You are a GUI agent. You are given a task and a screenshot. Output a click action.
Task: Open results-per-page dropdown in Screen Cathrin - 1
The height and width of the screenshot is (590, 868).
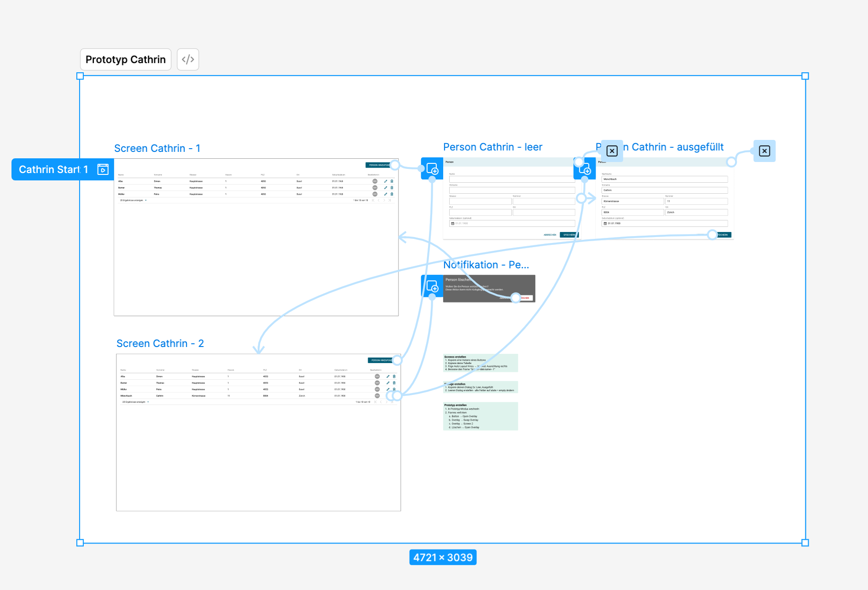pyautogui.click(x=146, y=200)
